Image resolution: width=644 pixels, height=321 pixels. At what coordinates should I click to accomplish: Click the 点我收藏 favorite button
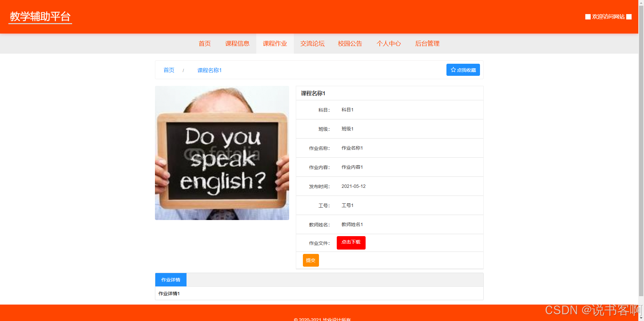[x=463, y=70]
